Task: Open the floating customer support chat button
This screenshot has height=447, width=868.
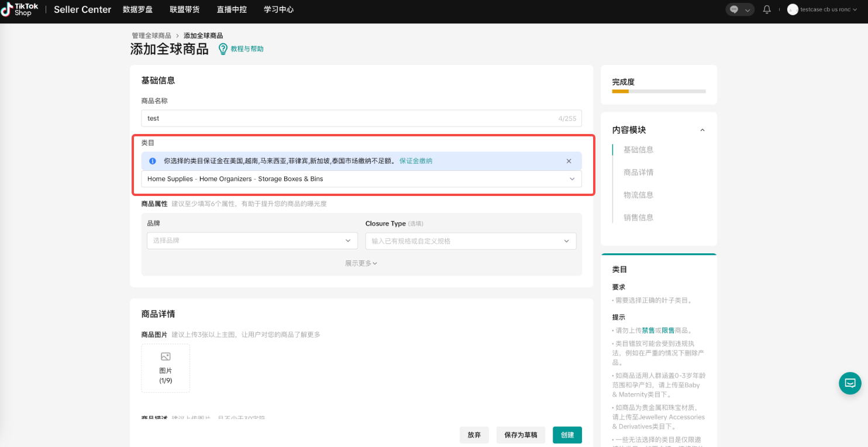Action: pyautogui.click(x=849, y=383)
